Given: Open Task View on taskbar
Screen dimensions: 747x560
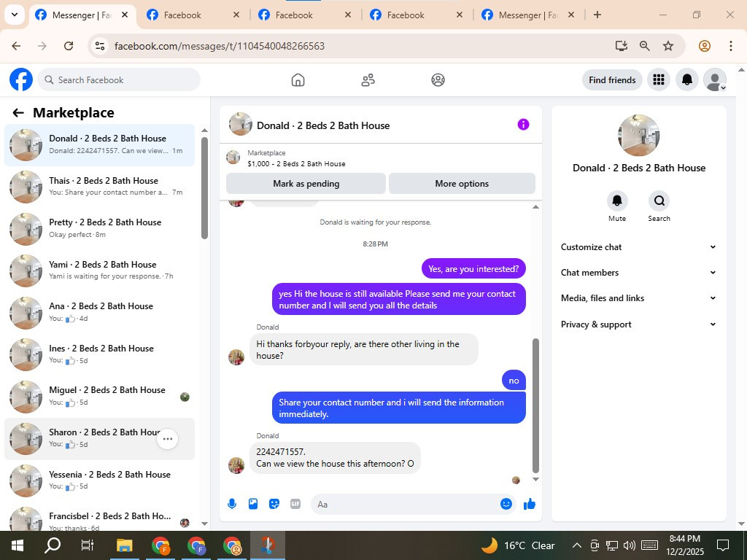Looking at the screenshot, I should (x=88, y=545).
